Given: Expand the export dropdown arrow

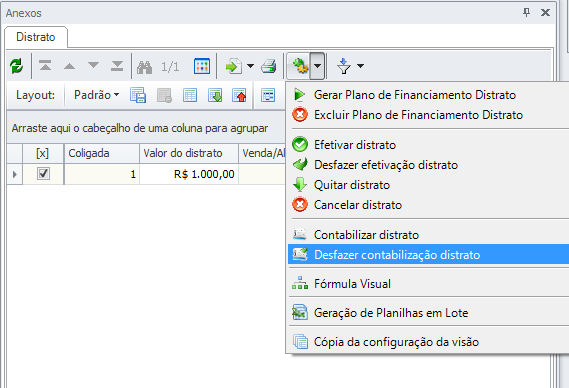Looking at the screenshot, I should pyautogui.click(x=250, y=66).
